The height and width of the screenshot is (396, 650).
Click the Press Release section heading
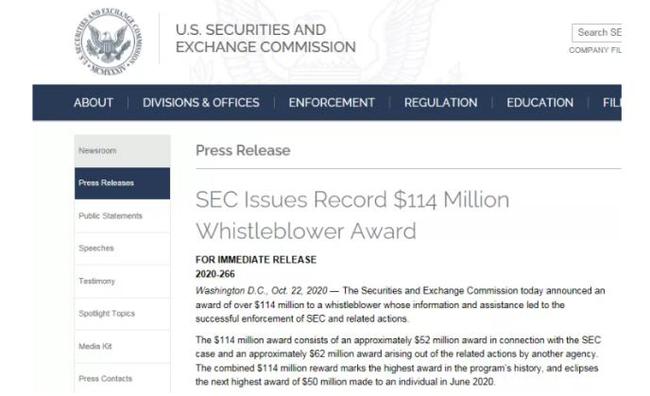pos(243,150)
